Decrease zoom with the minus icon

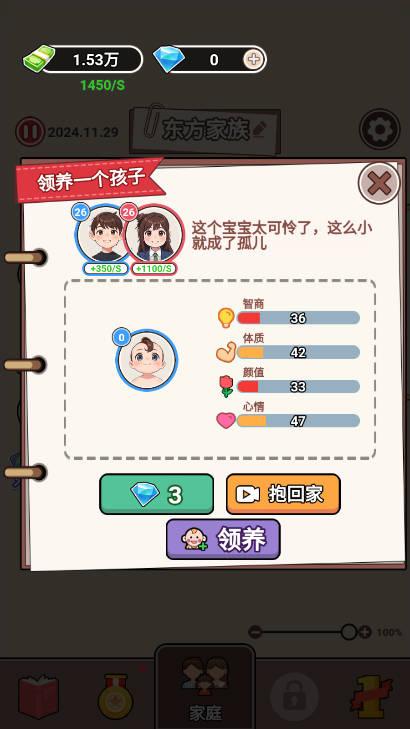255,632
